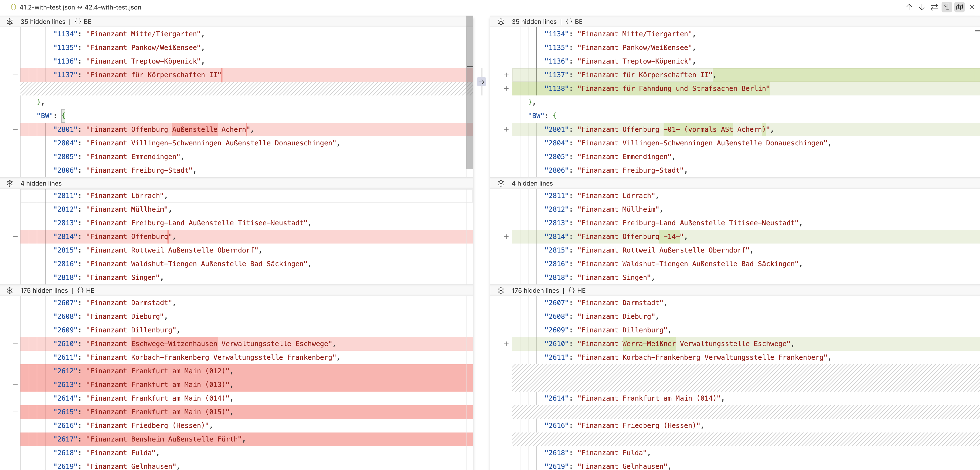Toggle whitespace pilcrow button

pyautogui.click(x=946, y=7)
